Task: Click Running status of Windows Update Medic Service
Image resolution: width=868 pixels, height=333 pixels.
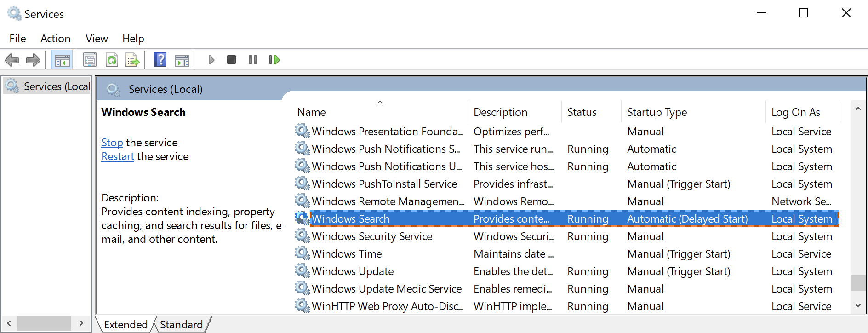Action: [x=588, y=289]
